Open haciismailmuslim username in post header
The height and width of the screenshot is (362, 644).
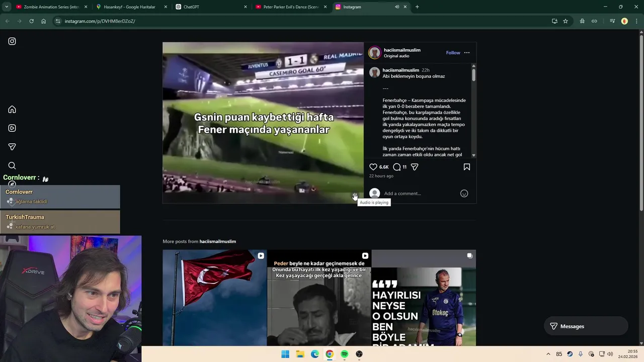[402, 50]
